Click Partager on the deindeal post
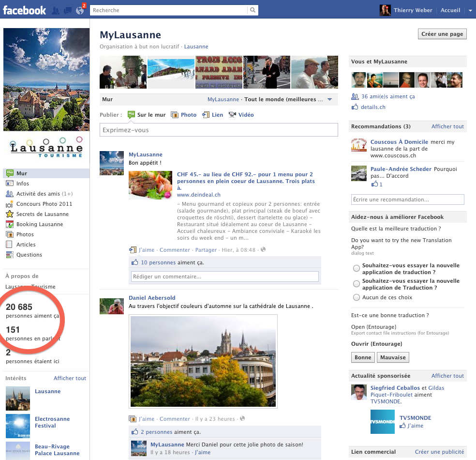Viewport: 476px width, 460px height. pos(206,250)
